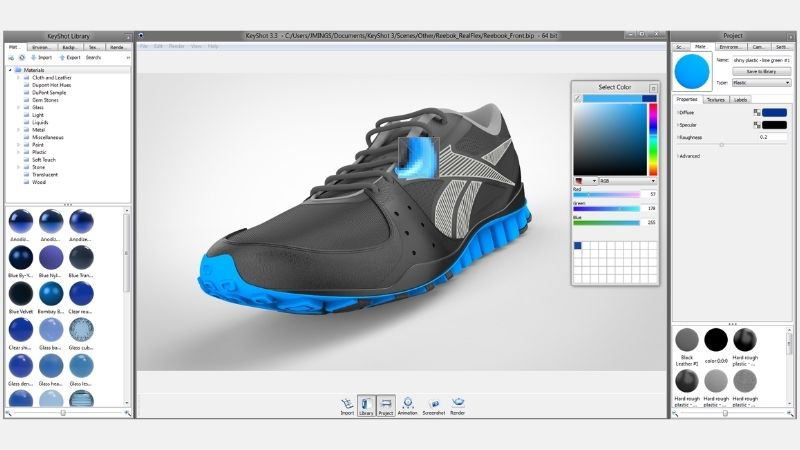
Task: Open the Animation tool in bottom toolbar
Action: [x=407, y=404]
